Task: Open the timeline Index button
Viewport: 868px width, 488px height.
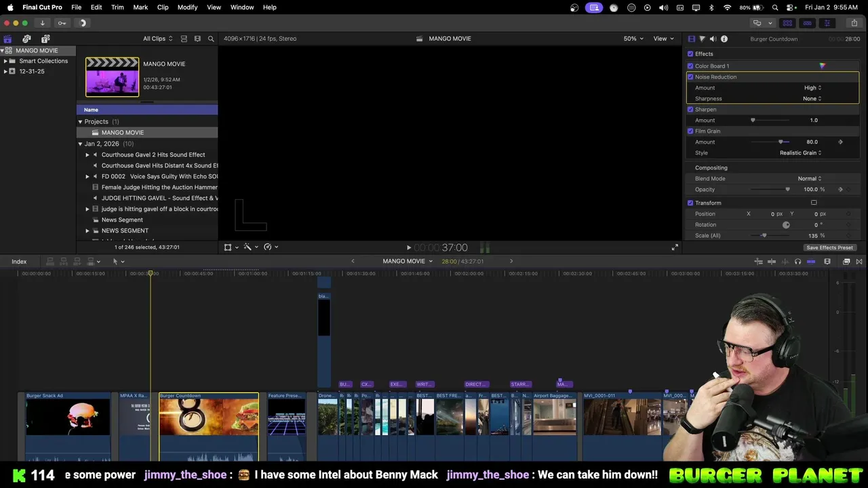Action: click(x=19, y=262)
